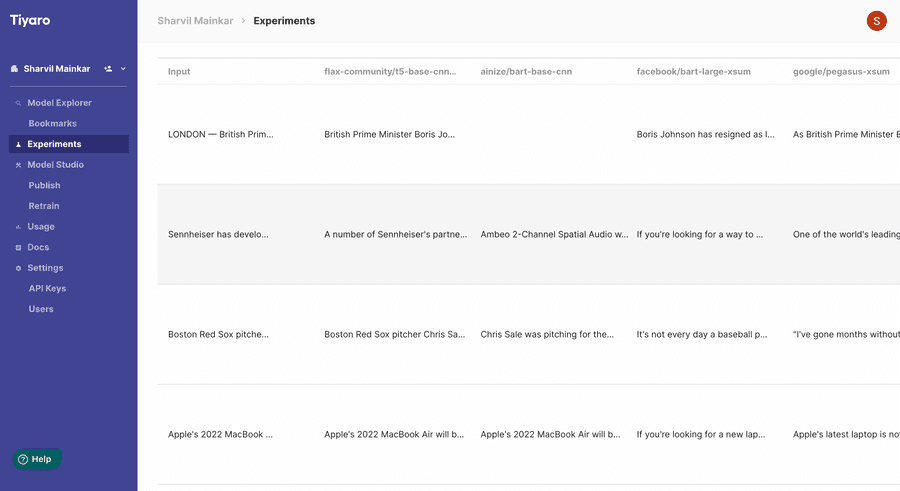Click the Settings gear icon
Image resolution: width=900 pixels, height=491 pixels.
point(18,268)
